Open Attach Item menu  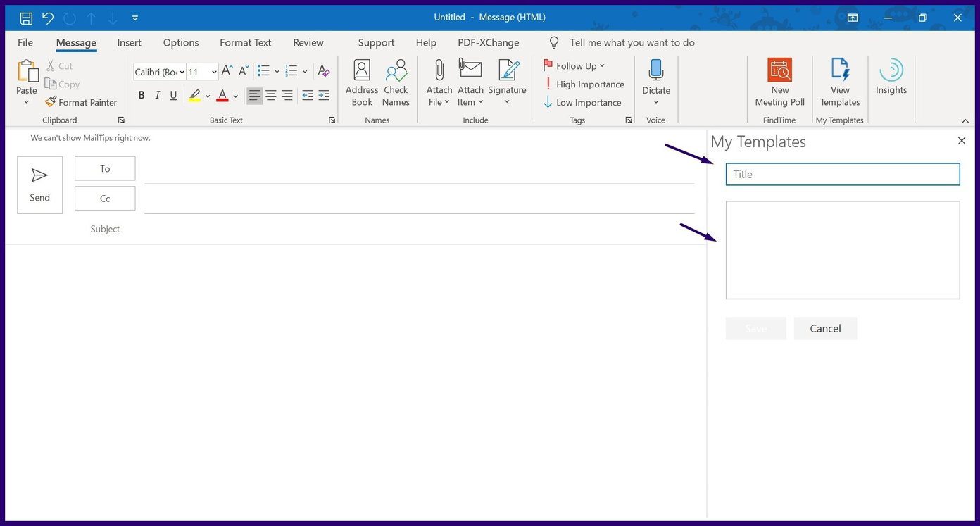[470, 83]
